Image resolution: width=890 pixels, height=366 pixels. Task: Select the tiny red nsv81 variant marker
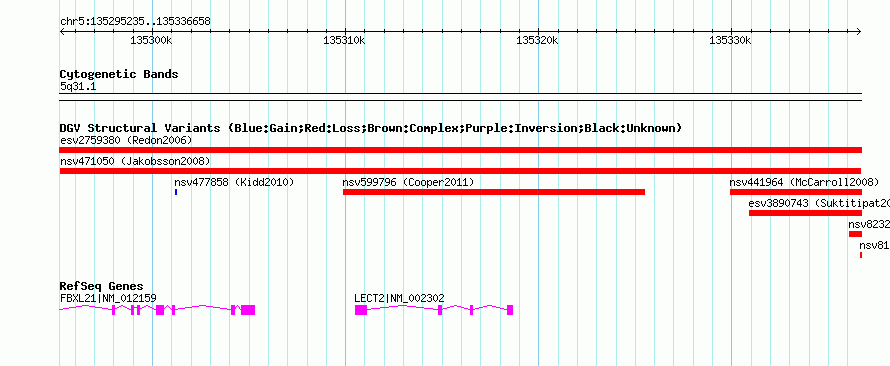click(861, 255)
